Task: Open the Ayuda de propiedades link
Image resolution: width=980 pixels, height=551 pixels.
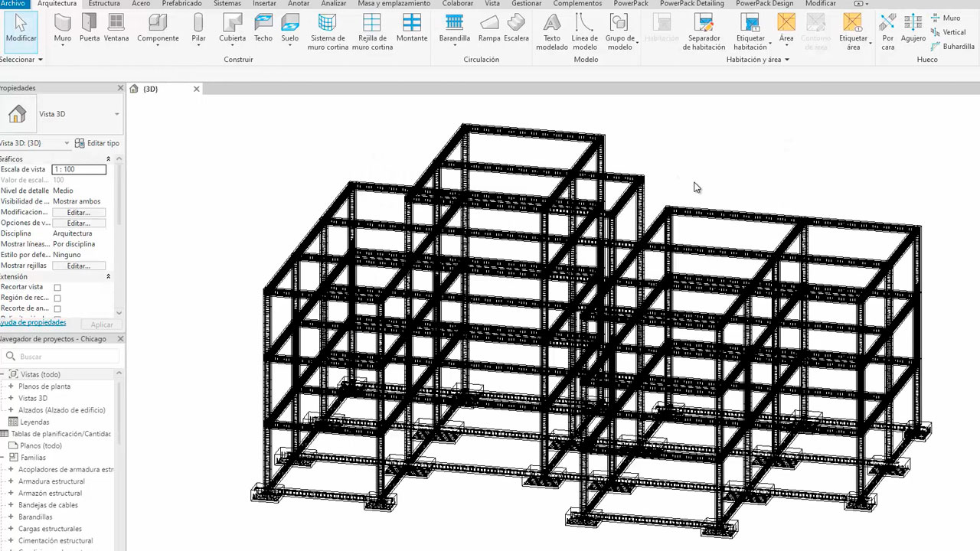Action: (33, 323)
